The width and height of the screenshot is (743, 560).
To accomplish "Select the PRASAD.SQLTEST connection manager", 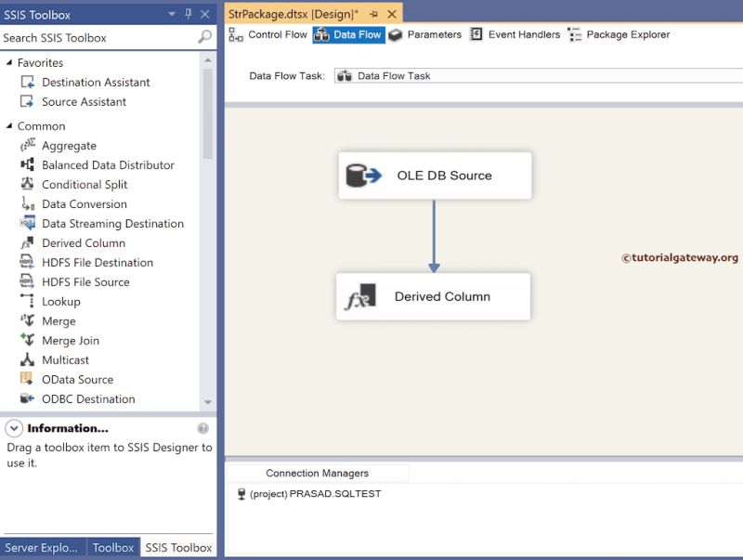I will point(313,493).
